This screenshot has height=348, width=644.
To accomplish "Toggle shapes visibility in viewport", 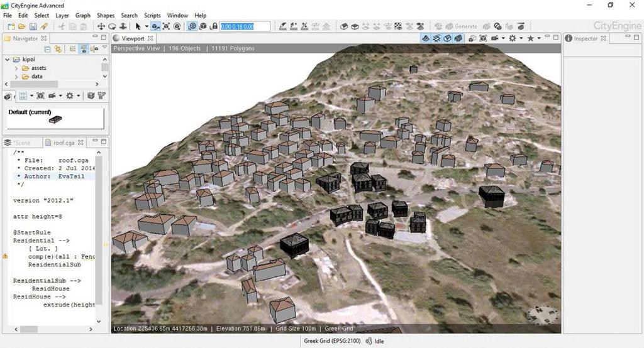I will click(447, 38).
